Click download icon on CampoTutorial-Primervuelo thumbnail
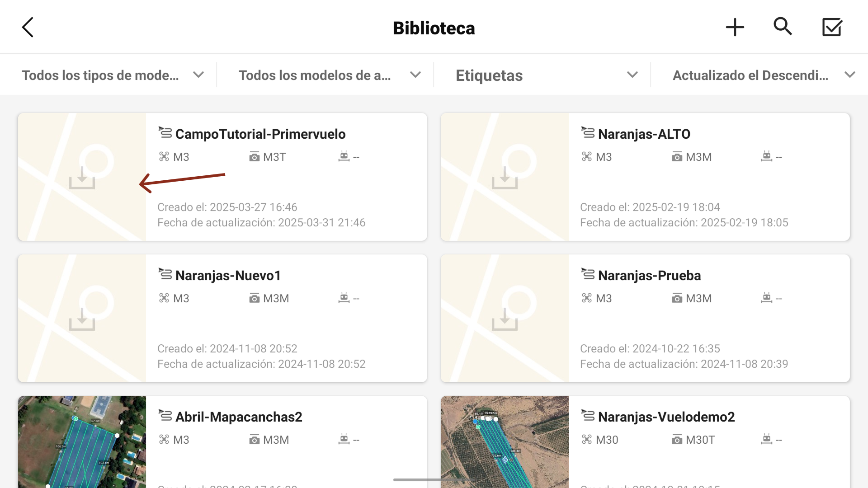This screenshot has width=868, height=488. point(82,178)
